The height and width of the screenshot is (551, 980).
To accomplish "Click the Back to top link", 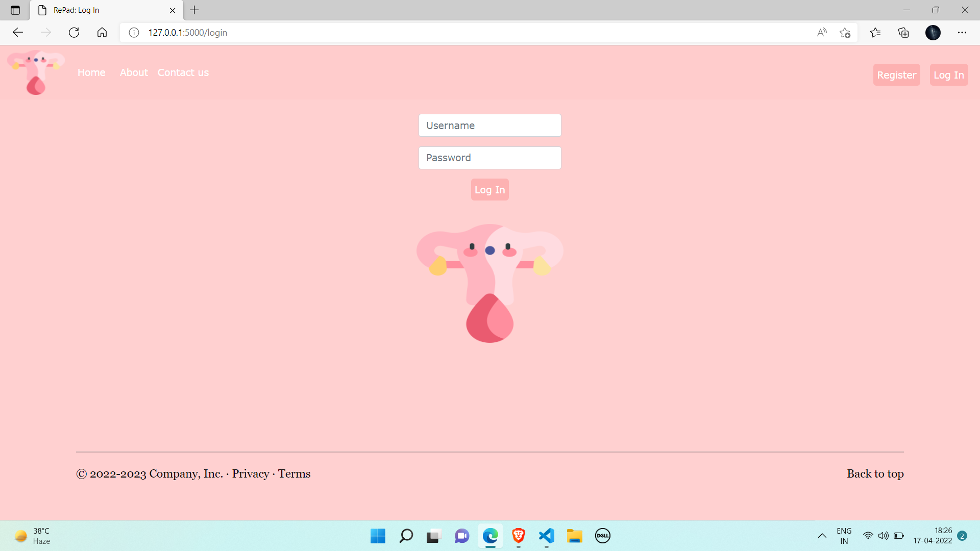I will click(875, 473).
